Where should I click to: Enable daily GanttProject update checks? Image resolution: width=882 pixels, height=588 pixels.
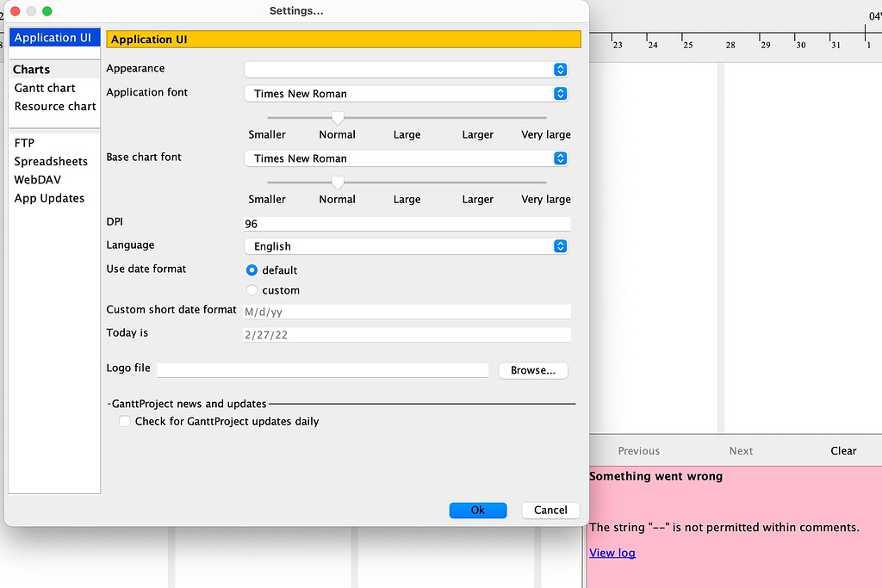pyautogui.click(x=124, y=421)
